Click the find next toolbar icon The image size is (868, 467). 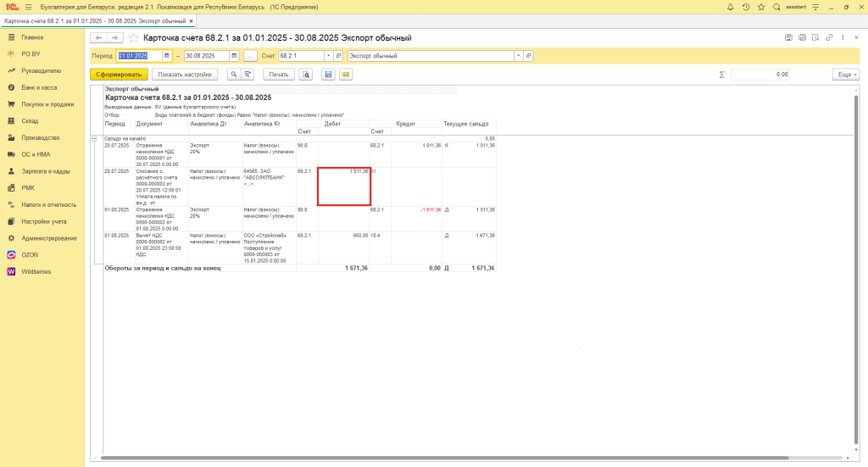(248, 74)
